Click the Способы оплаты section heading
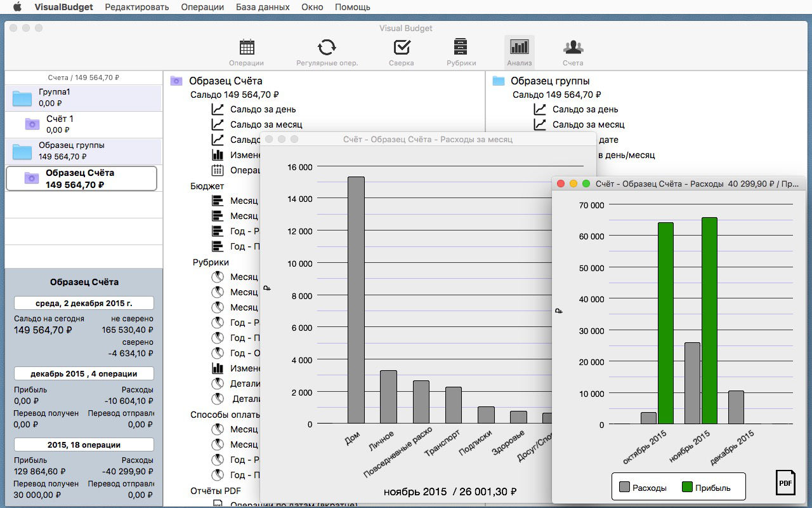The image size is (812, 508). tap(224, 414)
